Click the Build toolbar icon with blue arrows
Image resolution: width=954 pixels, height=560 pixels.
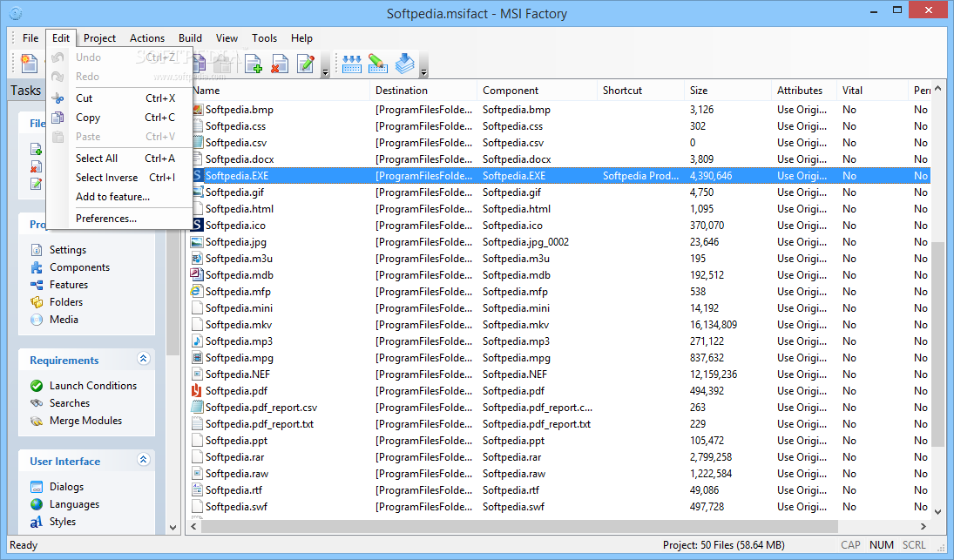[x=352, y=64]
